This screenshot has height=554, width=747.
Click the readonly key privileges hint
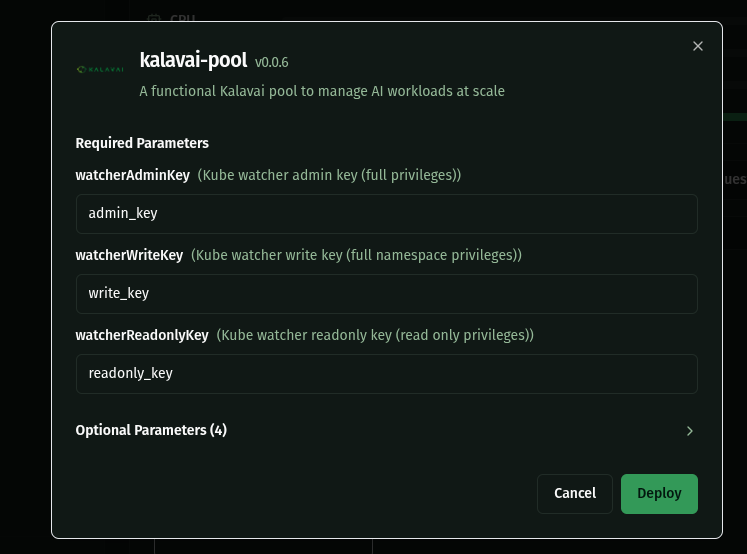point(375,335)
